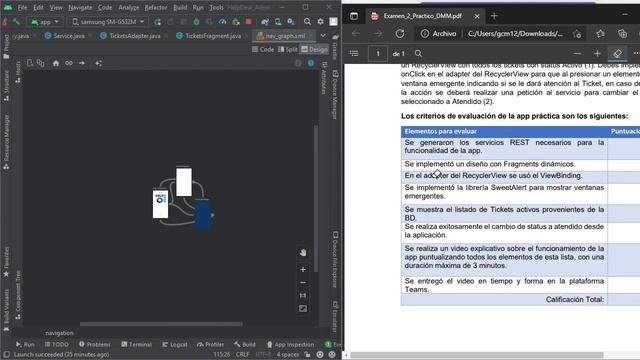Click new destination icon in navigation toolbar
The image size is (640, 360).
[30, 63]
